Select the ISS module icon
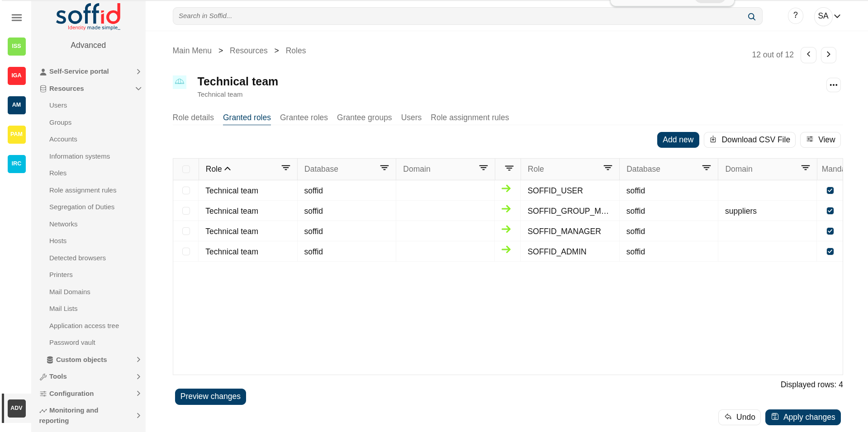868x432 pixels. pyautogui.click(x=17, y=46)
